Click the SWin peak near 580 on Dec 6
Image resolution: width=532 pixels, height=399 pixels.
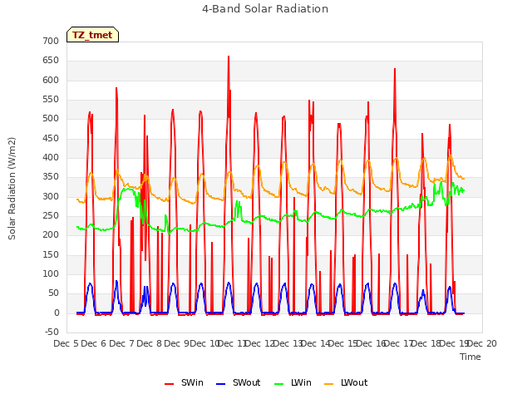coord(116,89)
